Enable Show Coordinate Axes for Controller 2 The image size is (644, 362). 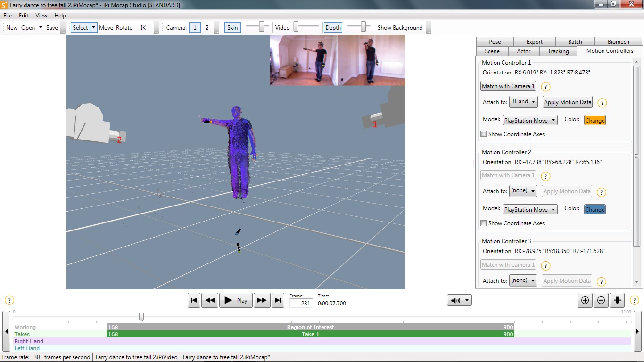tap(483, 223)
